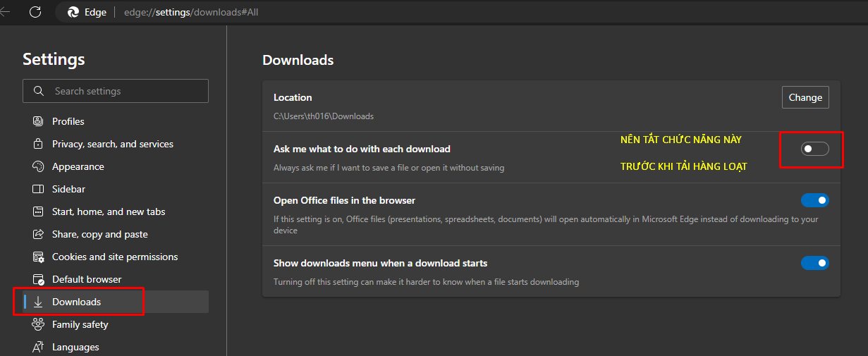This screenshot has width=868, height=356.
Task: Click the Appearance palette icon
Action: click(38, 166)
